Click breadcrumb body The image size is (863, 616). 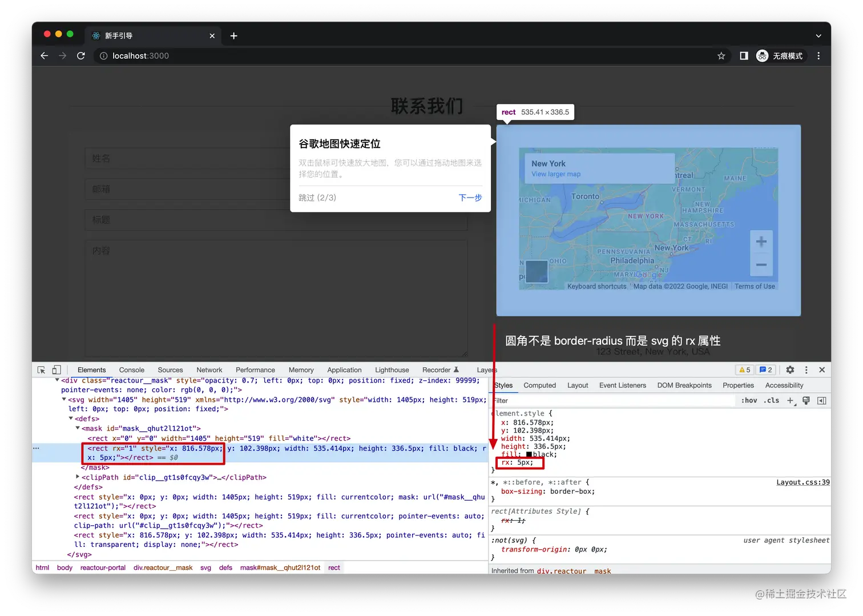click(x=64, y=567)
